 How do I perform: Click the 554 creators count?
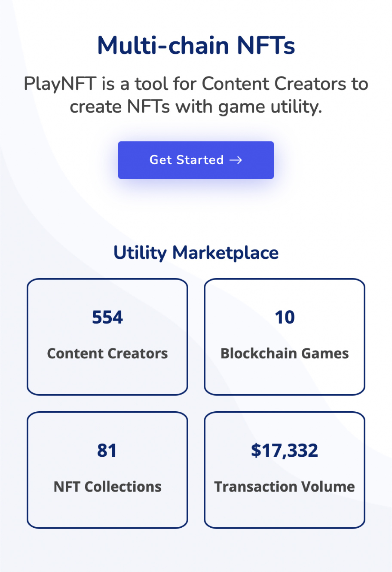point(107,318)
